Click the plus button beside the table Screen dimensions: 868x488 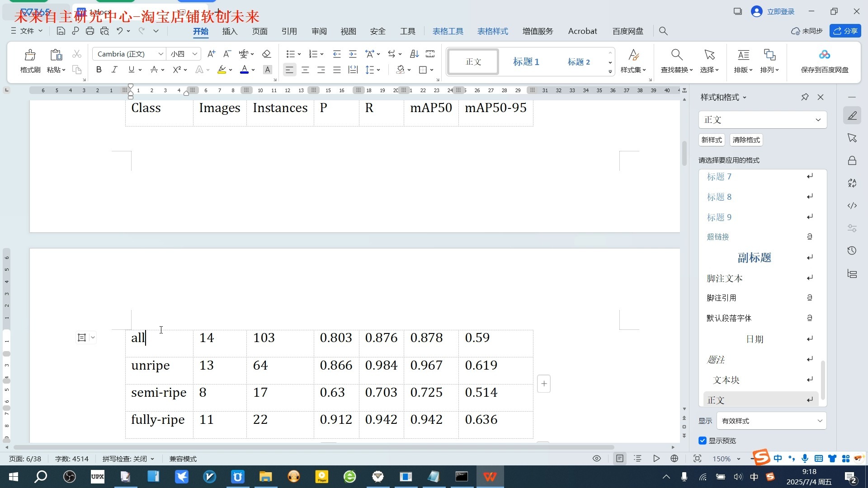(x=543, y=383)
